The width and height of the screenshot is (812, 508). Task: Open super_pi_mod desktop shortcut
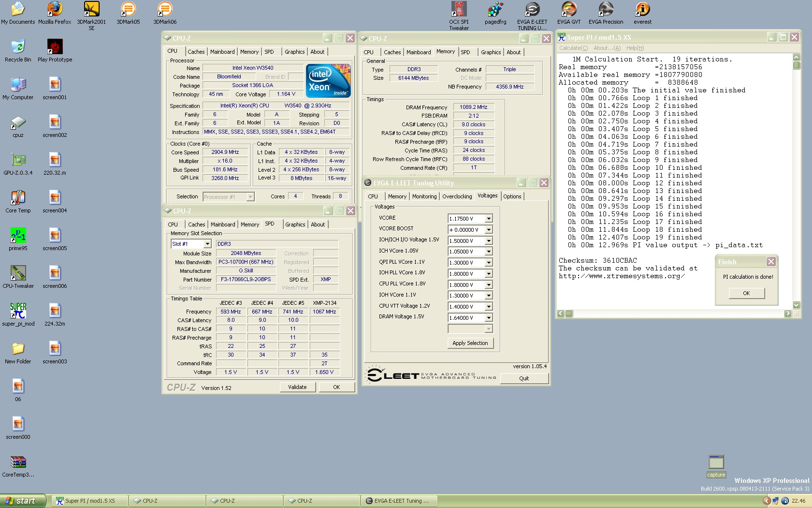(x=18, y=315)
